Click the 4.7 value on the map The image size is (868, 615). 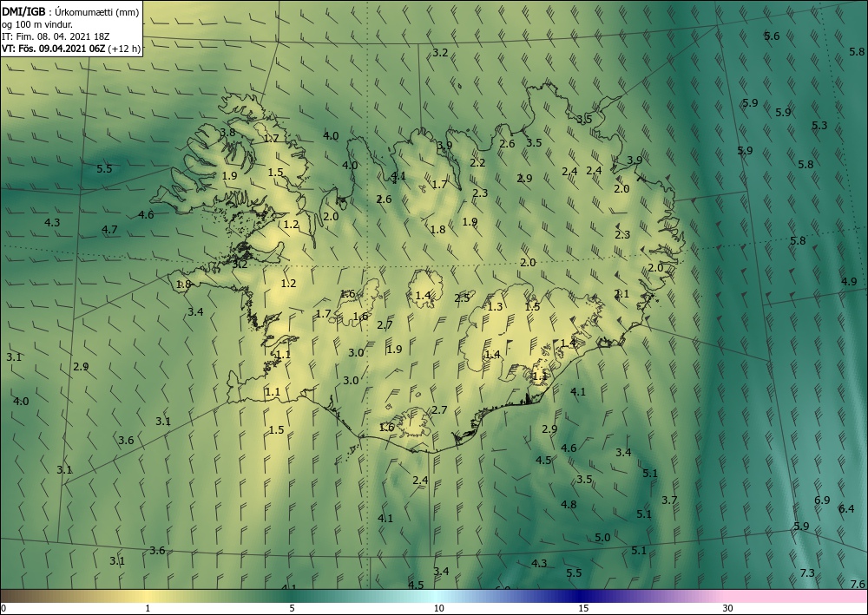click(x=109, y=229)
